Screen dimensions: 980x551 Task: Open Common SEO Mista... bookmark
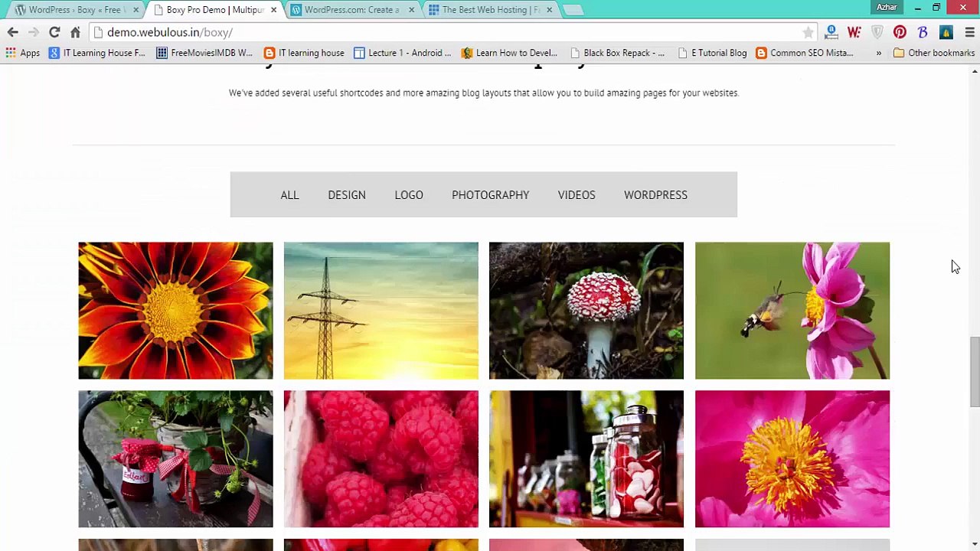tap(804, 53)
